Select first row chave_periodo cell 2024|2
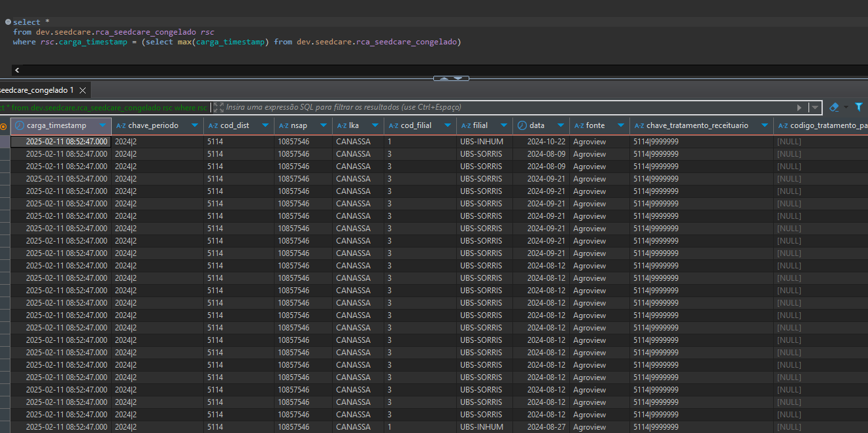This screenshot has width=868, height=433. pos(158,142)
